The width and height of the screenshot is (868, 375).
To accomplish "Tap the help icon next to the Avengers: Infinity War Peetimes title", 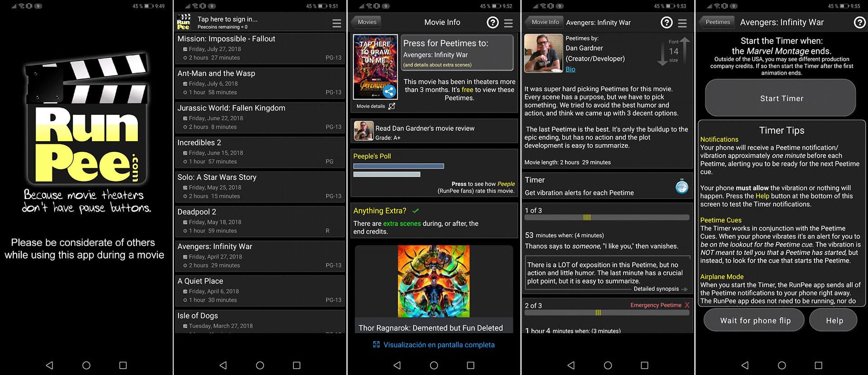I will coord(666,23).
